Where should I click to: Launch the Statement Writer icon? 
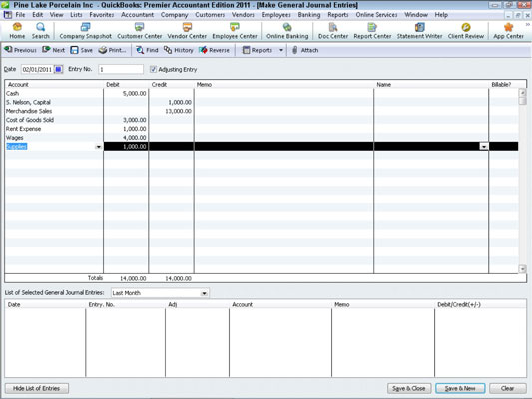point(419,27)
